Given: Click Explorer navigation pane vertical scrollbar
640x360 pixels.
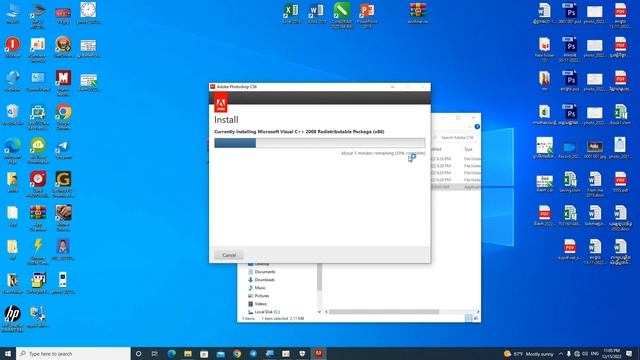Looking at the screenshot, I should pyautogui.click(x=319, y=278).
